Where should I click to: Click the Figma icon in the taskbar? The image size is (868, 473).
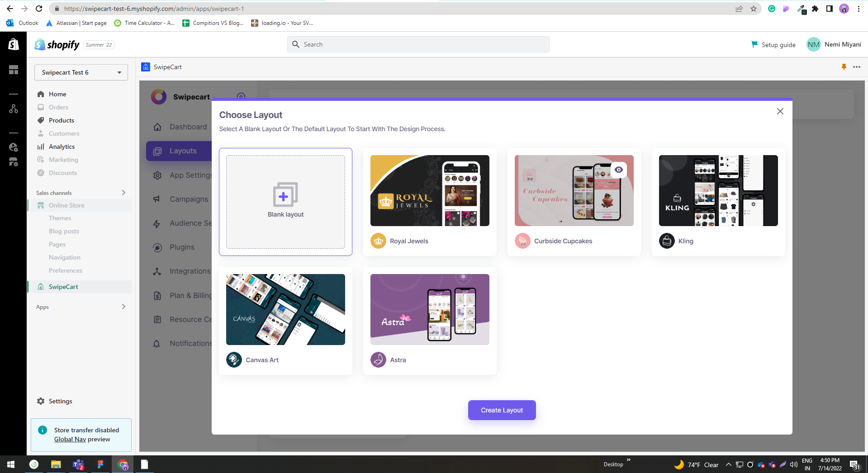click(100, 464)
